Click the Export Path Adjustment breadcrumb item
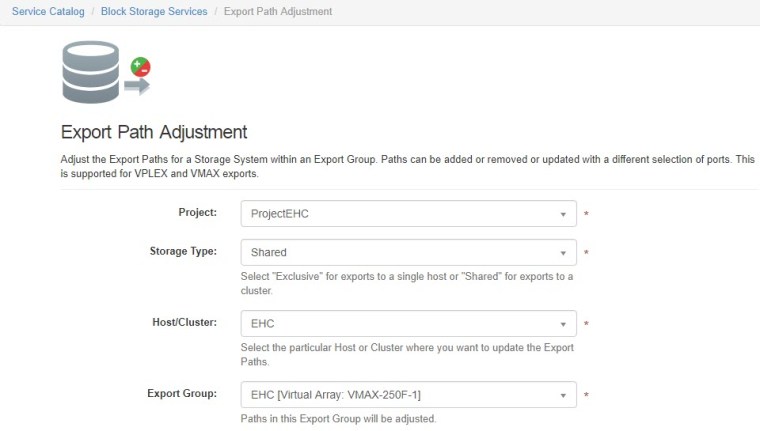 point(278,12)
